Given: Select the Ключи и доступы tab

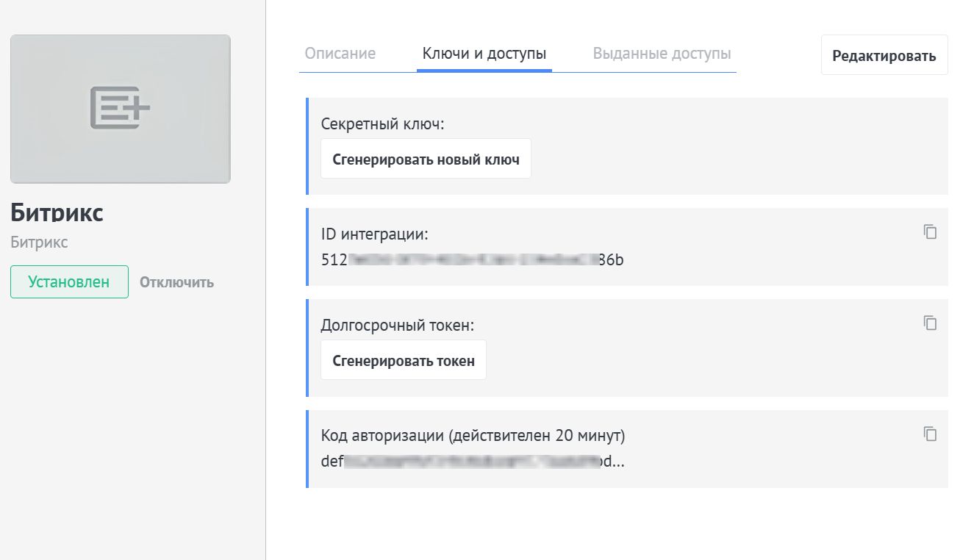Looking at the screenshot, I should (484, 53).
